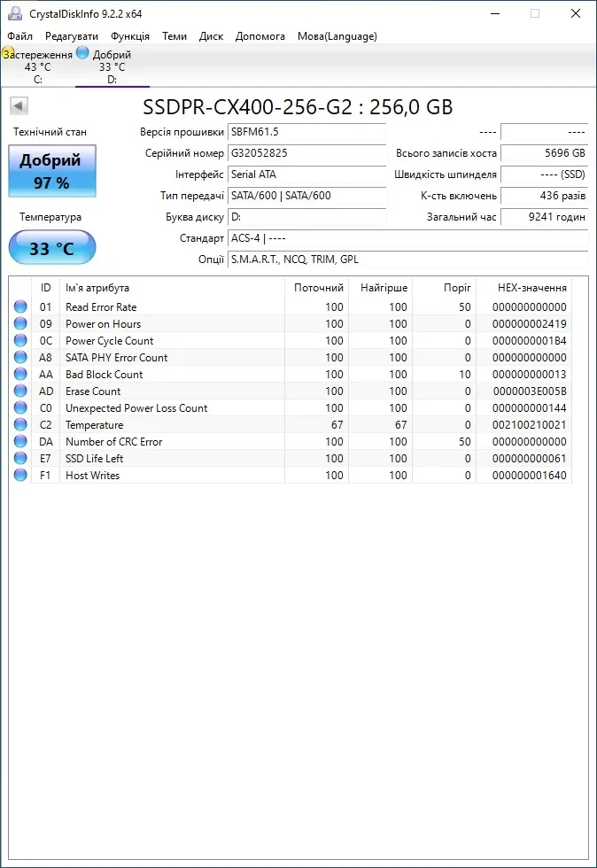Click status orb for Temperature attribute
The image size is (597, 868).
pyautogui.click(x=20, y=424)
